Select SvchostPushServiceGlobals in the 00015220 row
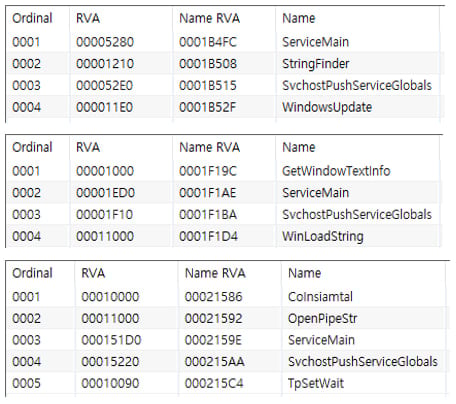Image resolution: width=456 pixels, height=404 pixels. [363, 362]
